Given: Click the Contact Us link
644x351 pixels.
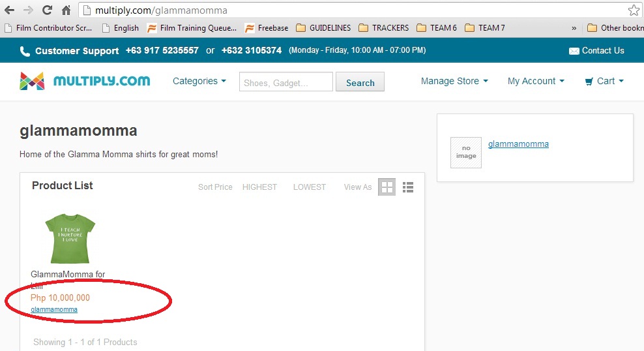Looking at the screenshot, I should coord(603,50).
